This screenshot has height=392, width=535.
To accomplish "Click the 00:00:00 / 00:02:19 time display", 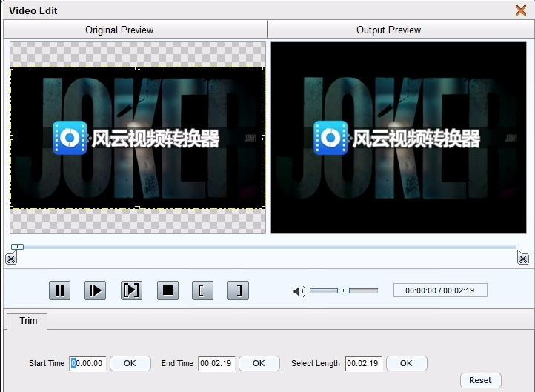I will [440, 290].
